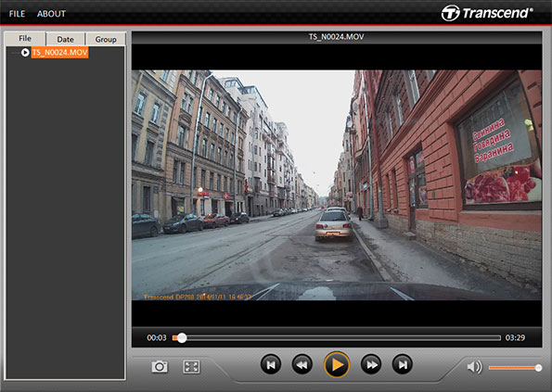Screen dimensions: 552x392
Task: Fast forward the video
Action: pos(371,364)
